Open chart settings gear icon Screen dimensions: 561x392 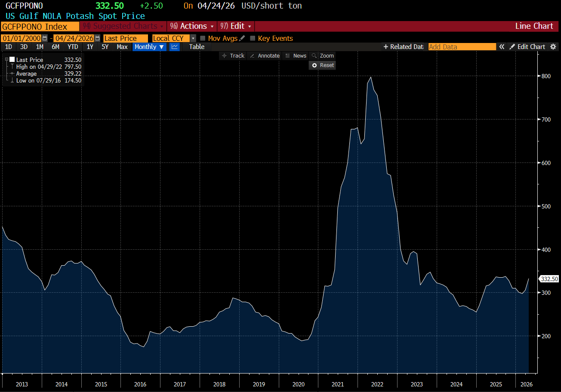coord(553,47)
